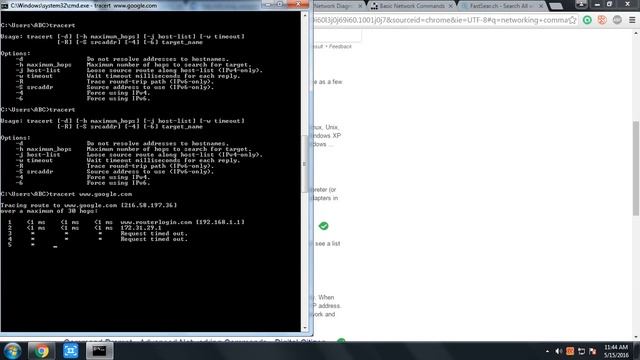This screenshot has height=360, width=640.
Task: Click the 'tracert www.google.com' command line
Action: coord(66,194)
